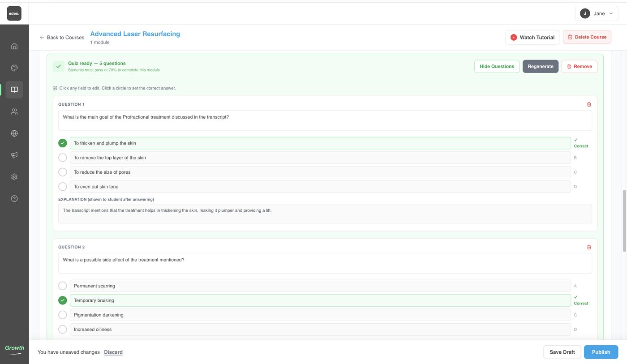627x364 pixels.
Task: Select radio for 'To reduce the size of pores'
Action: (x=63, y=172)
